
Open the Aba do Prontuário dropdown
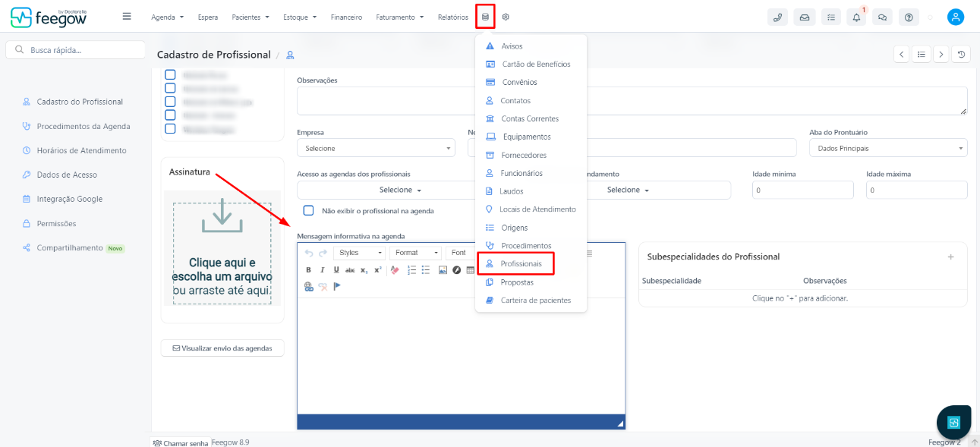point(888,148)
